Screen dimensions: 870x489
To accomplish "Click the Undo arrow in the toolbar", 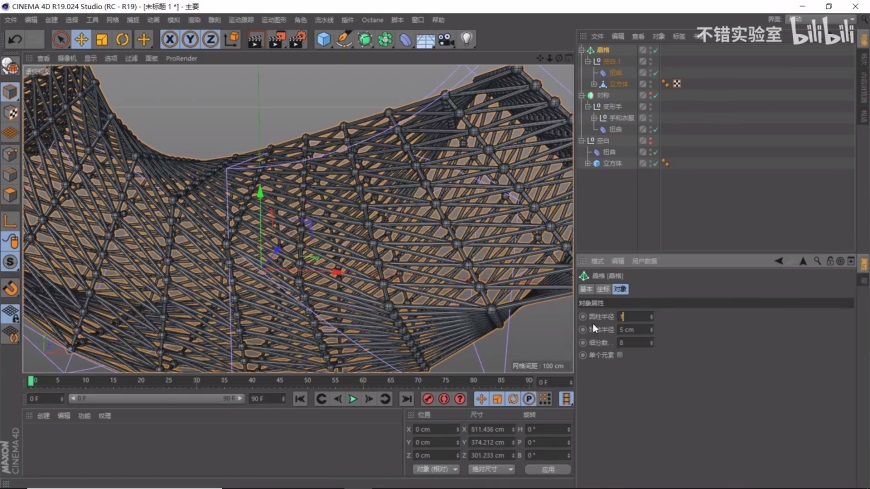I will click(x=15, y=39).
